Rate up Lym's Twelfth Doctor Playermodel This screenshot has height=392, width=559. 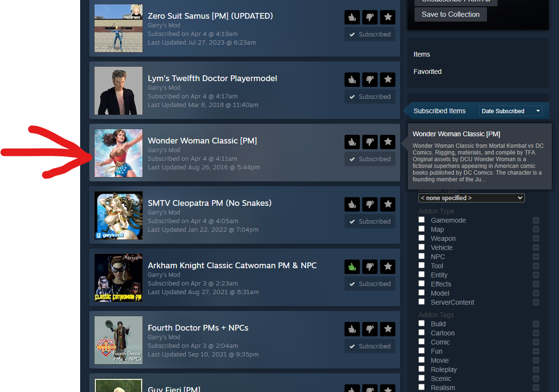pyautogui.click(x=352, y=79)
